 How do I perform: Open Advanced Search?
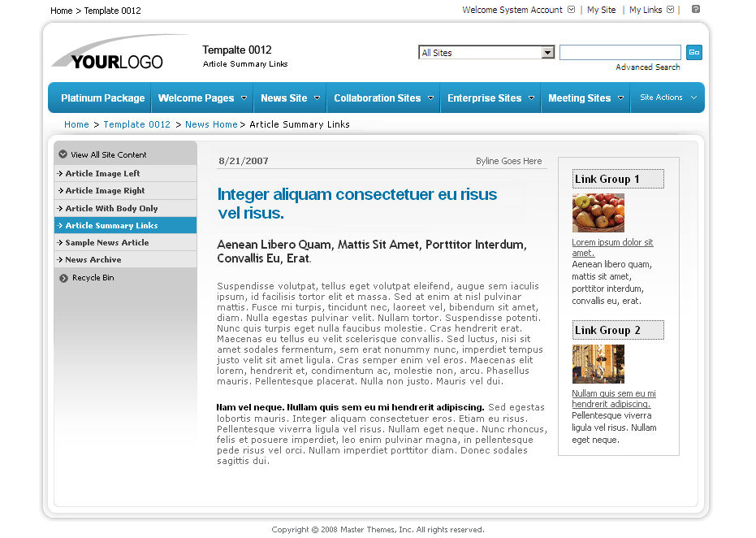click(x=647, y=66)
